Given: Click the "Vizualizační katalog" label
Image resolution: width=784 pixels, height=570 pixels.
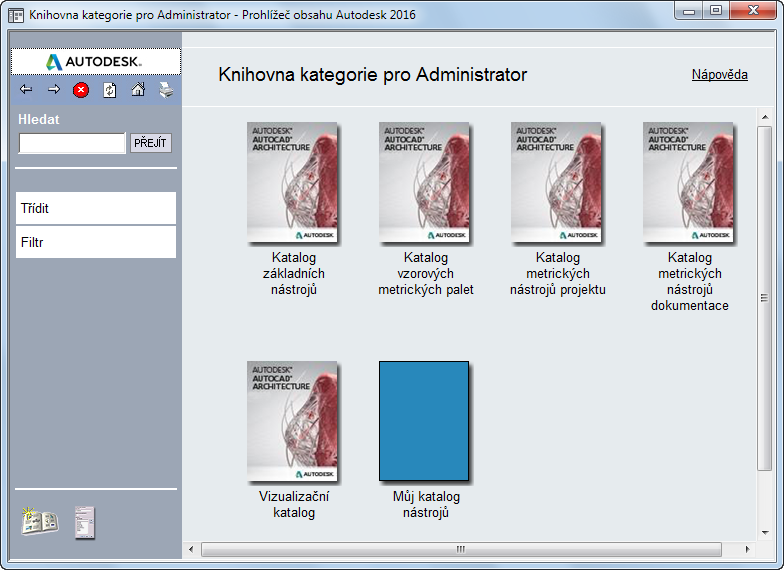Looking at the screenshot, I should tap(294, 504).
